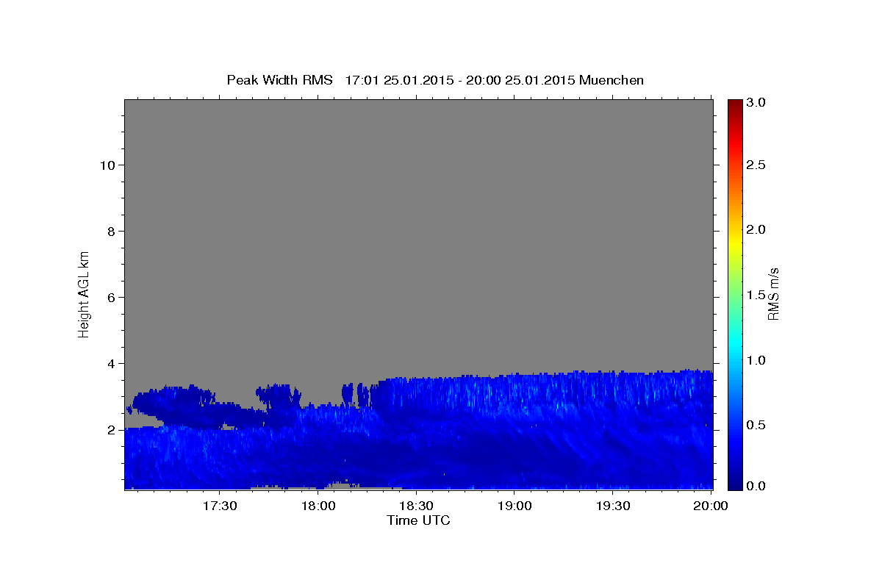
Task: Click the 20:00 time tick label
Action: pyautogui.click(x=711, y=506)
